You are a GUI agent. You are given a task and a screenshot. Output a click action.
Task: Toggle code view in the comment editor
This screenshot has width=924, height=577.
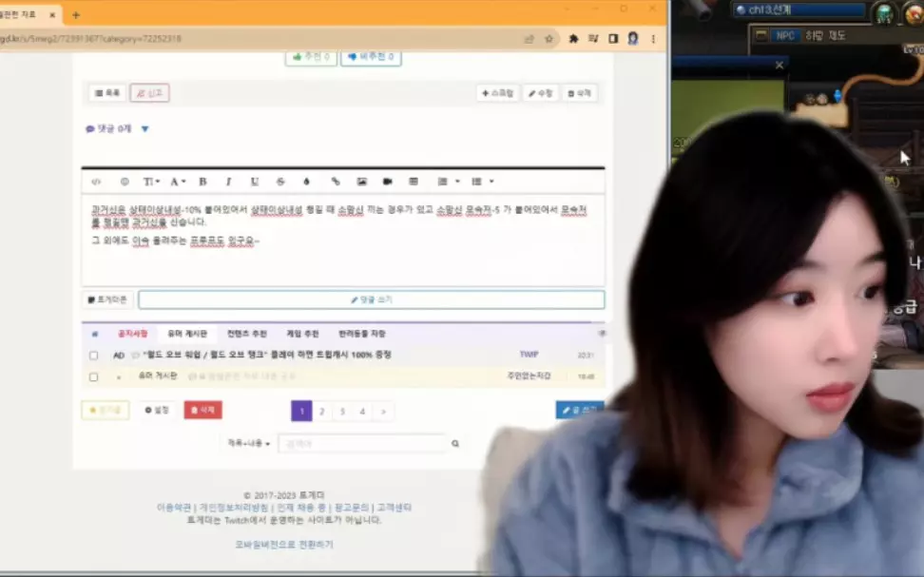96,182
